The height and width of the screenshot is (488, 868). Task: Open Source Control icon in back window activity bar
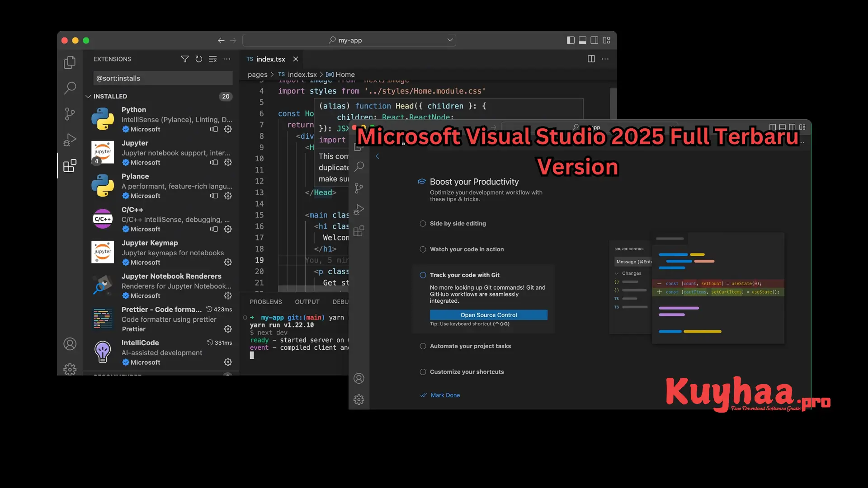click(70, 114)
